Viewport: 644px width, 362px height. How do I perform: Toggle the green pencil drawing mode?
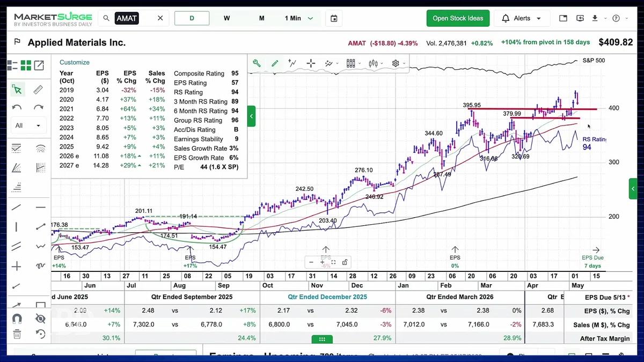pos(275,63)
